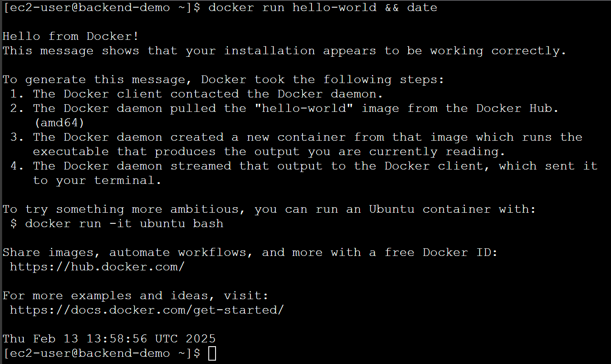Click the bottom '[ec2-user@backend-demo ~]$' prompt
Screen dimensions: 611x364
[x=101, y=353]
